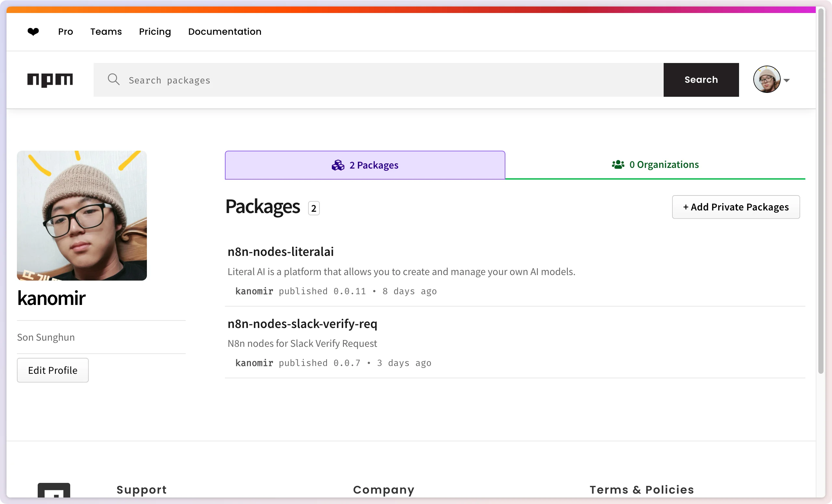Open the Teams menu item
The width and height of the screenshot is (832, 504).
(x=106, y=31)
